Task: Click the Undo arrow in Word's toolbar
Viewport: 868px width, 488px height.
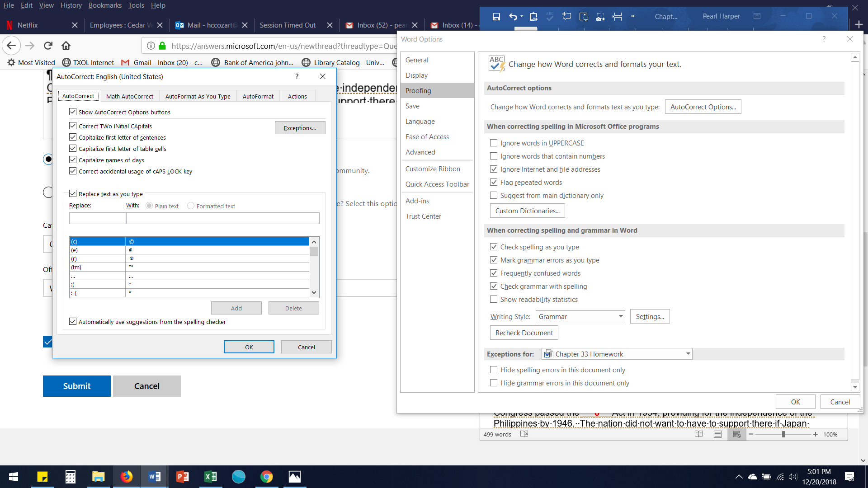Action: [x=513, y=17]
